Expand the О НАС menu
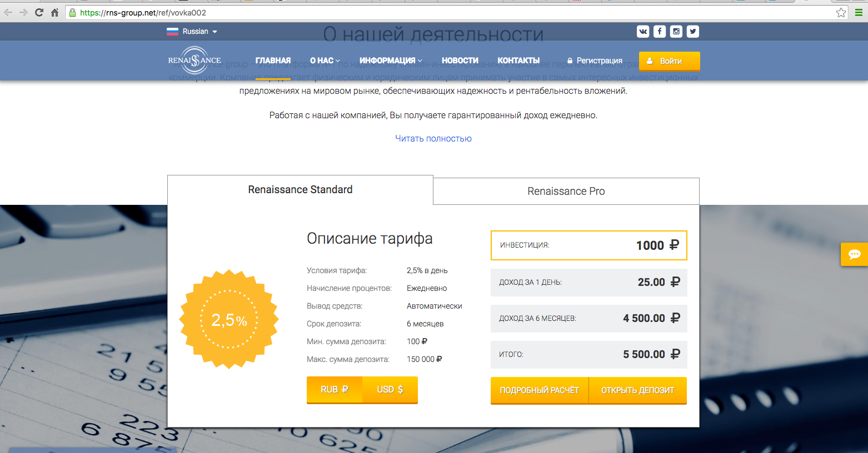The image size is (868, 453). pos(325,61)
